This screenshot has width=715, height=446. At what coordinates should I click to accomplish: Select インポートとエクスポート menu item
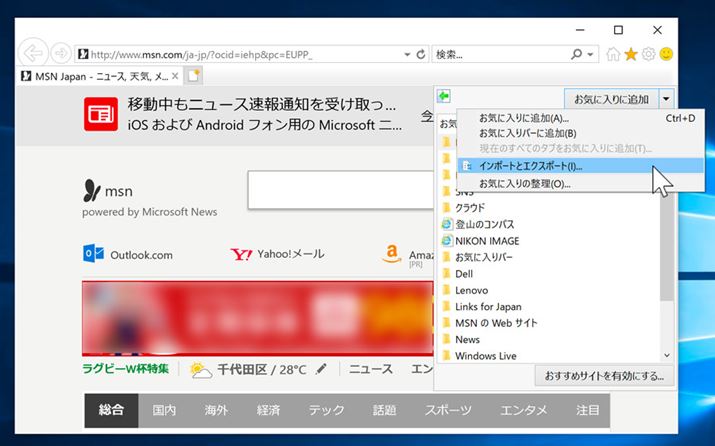(530, 166)
